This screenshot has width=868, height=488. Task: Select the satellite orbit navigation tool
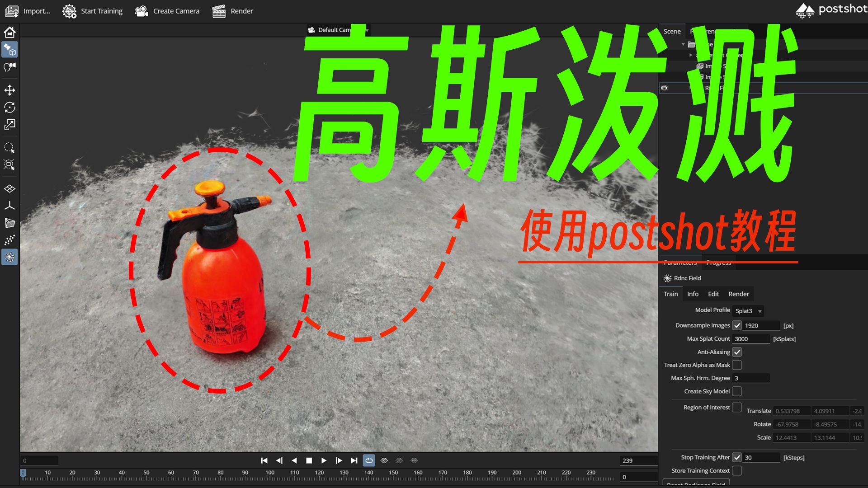(x=9, y=50)
